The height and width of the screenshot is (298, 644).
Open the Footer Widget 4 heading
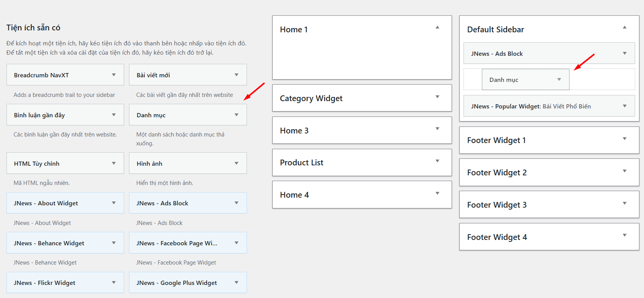497,237
